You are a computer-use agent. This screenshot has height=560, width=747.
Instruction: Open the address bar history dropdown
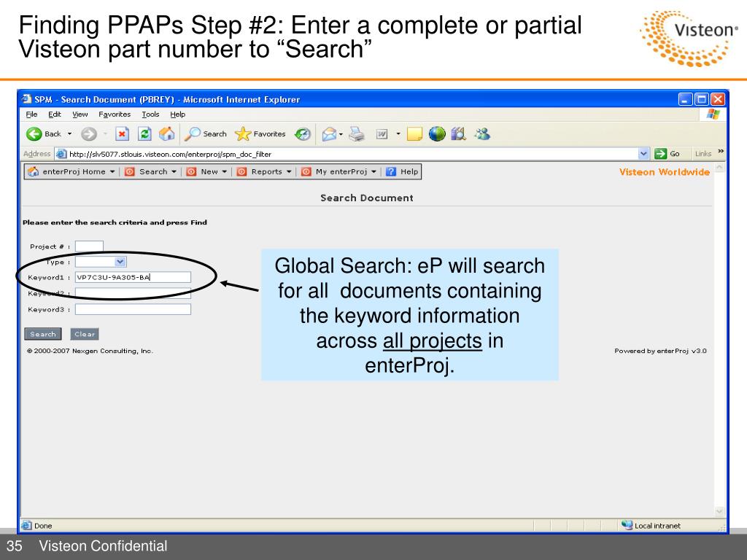(x=643, y=153)
